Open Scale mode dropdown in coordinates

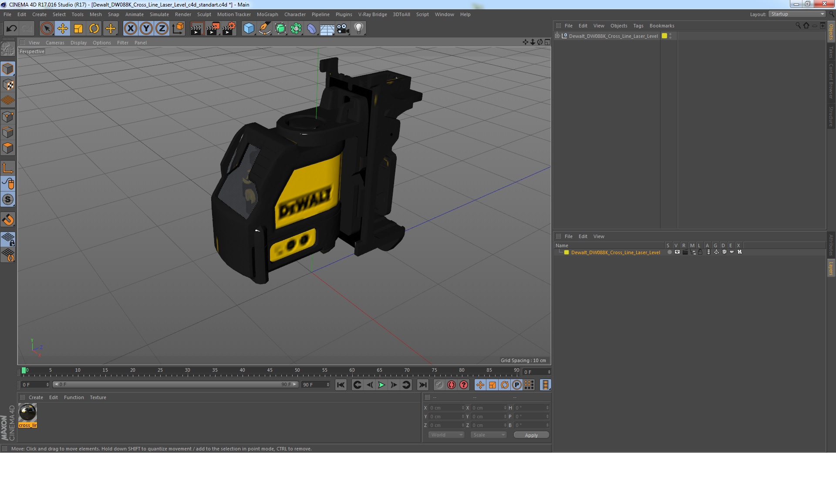point(488,435)
